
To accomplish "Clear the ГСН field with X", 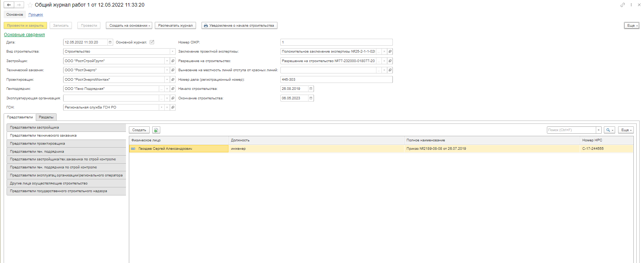I will 167,107.
